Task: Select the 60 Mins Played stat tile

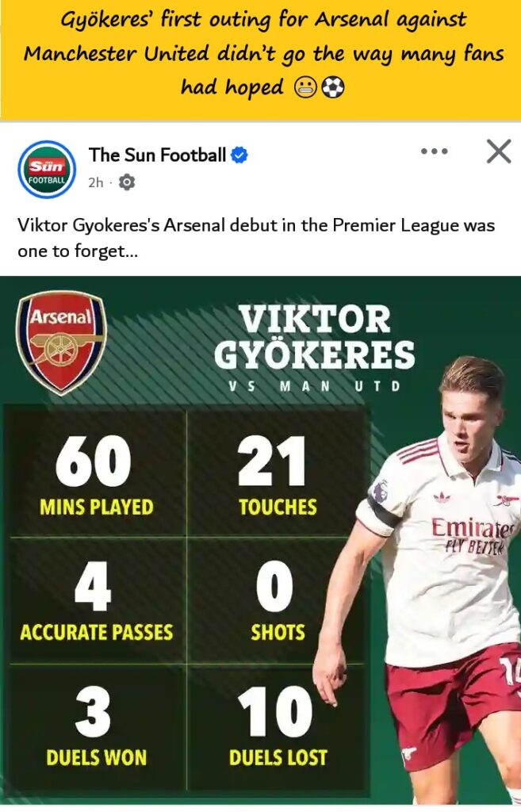Action: click(x=96, y=476)
